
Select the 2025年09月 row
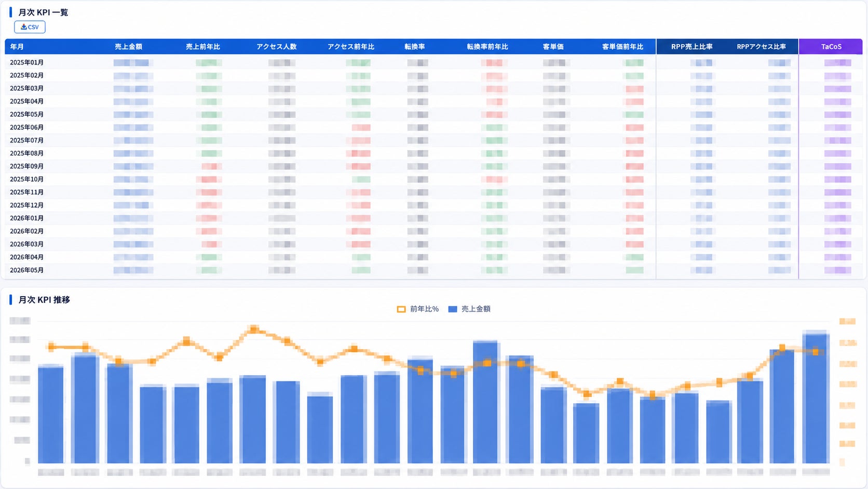coord(433,166)
